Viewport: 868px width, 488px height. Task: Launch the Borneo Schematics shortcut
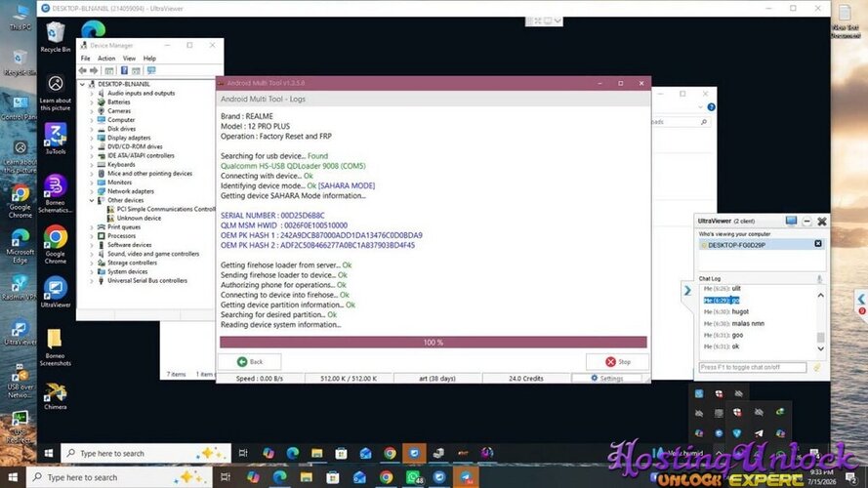(56, 193)
